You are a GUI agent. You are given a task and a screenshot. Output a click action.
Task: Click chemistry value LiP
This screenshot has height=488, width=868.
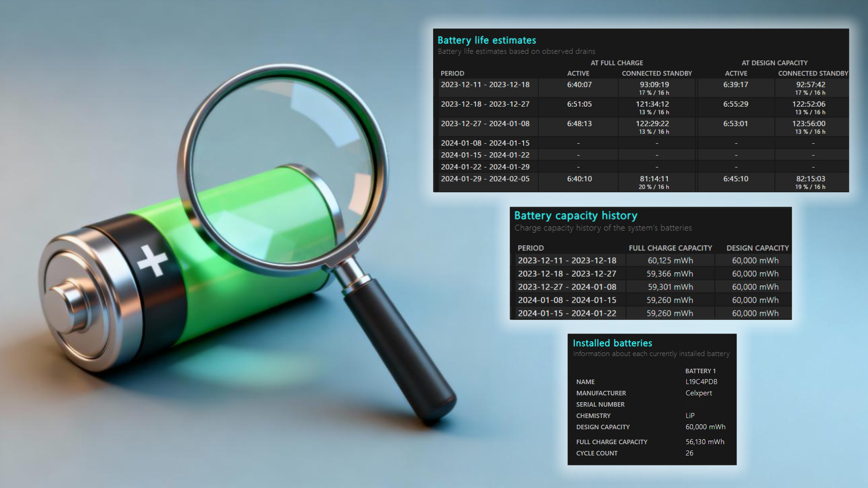click(x=690, y=416)
